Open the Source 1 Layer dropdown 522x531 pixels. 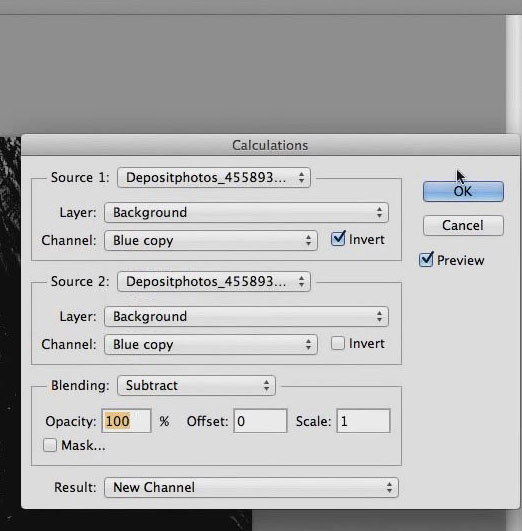point(246,213)
